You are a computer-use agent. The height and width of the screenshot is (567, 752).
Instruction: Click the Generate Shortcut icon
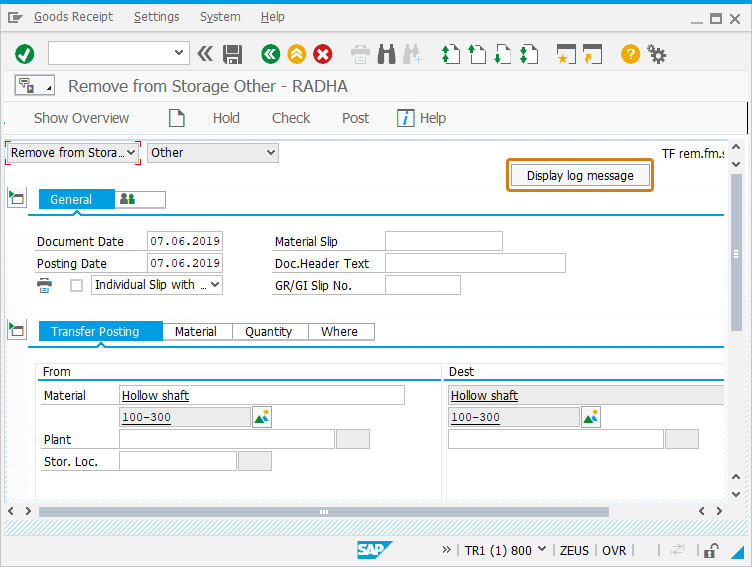coord(592,54)
